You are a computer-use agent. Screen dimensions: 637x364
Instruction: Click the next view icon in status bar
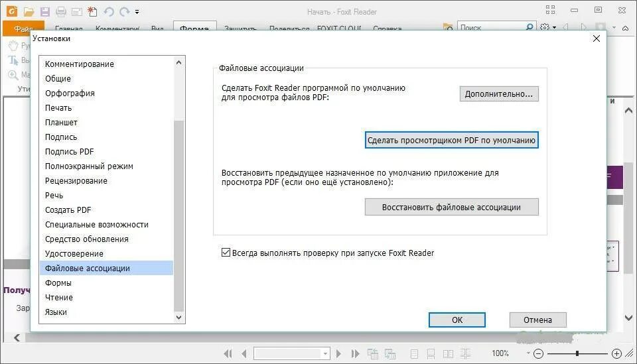[390, 354]
